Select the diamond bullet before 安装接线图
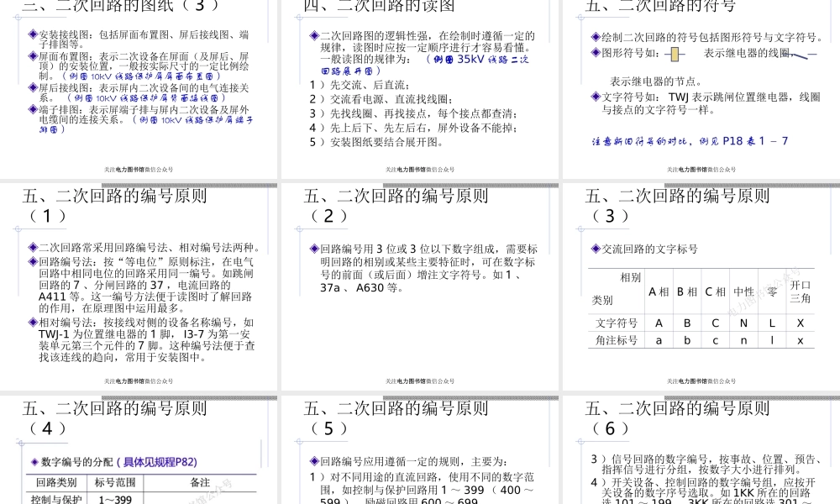 pyautogui.click(x=33, y=33)
